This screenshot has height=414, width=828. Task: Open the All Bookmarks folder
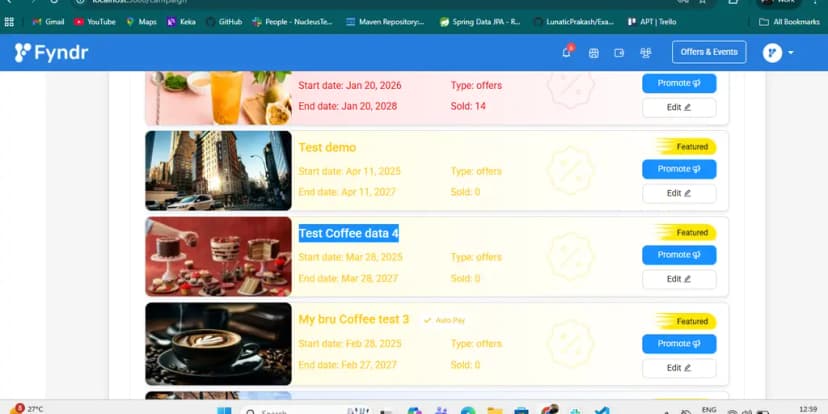pos(789,22)
